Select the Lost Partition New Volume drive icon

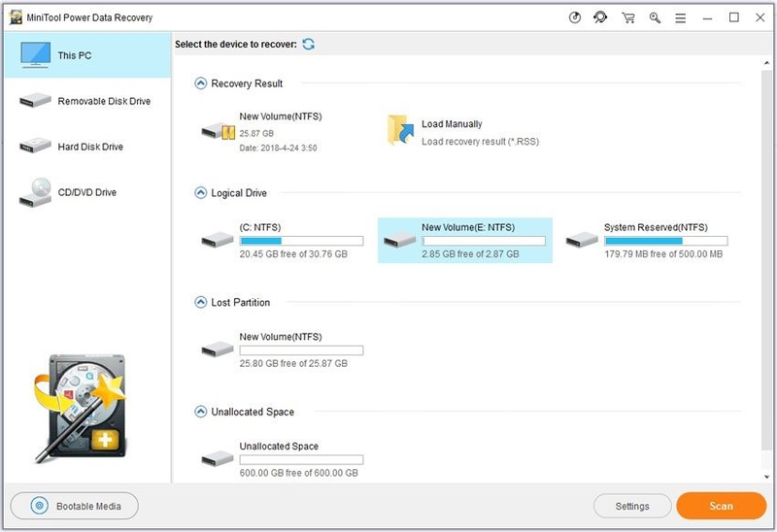coord(217,349)
